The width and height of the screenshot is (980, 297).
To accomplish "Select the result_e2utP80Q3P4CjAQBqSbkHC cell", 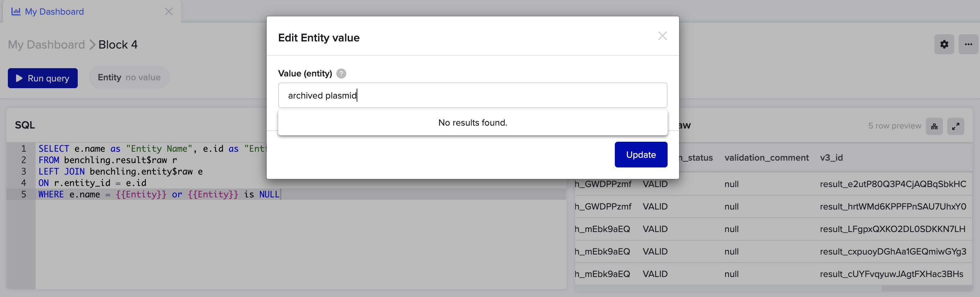I will [893, 184].
